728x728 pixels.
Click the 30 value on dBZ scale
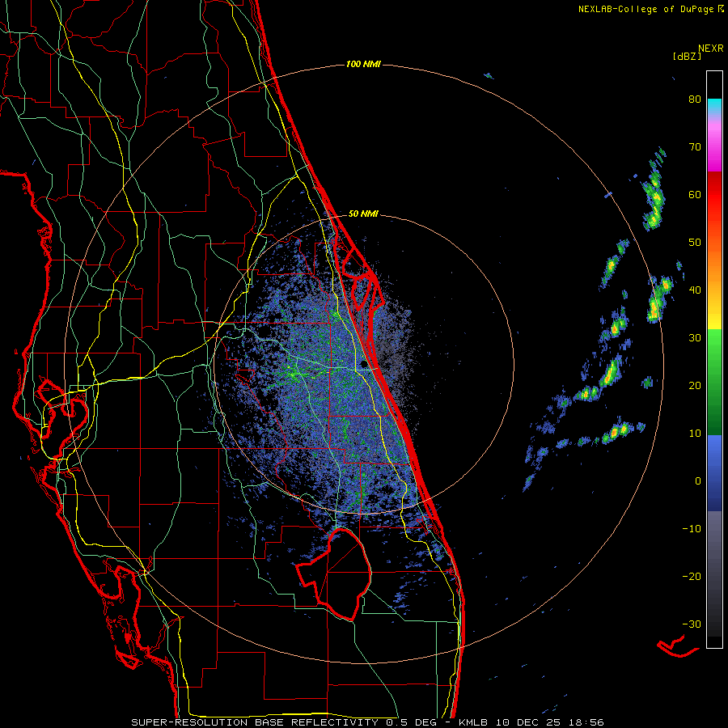click(x=695, y=337)
